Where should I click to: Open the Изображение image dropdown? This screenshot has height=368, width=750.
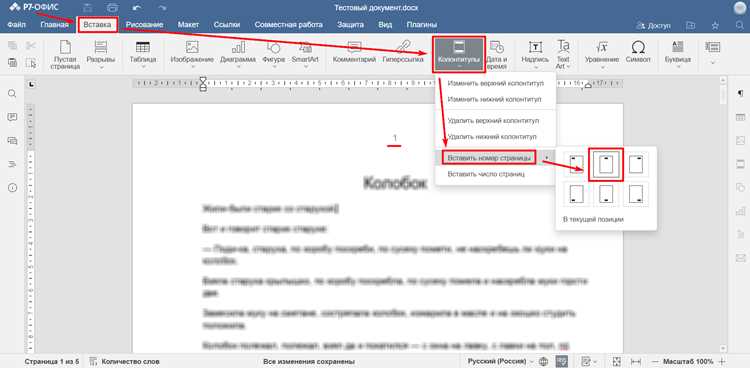[x=192, y=55]
